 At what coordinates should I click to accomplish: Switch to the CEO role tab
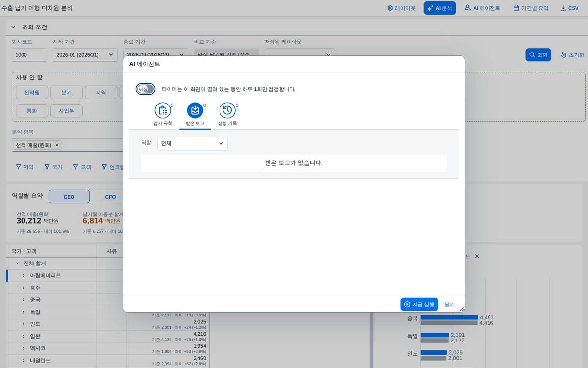tap(69, 197)
